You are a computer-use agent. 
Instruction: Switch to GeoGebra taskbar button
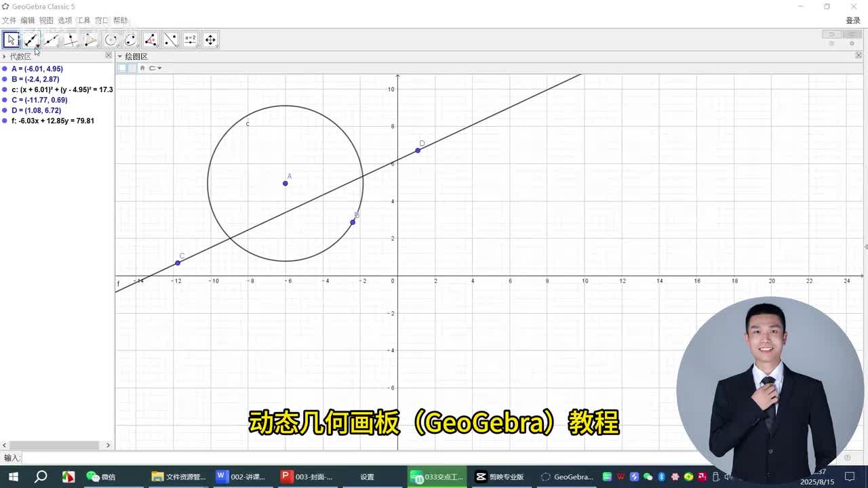(x=567, y=476)
